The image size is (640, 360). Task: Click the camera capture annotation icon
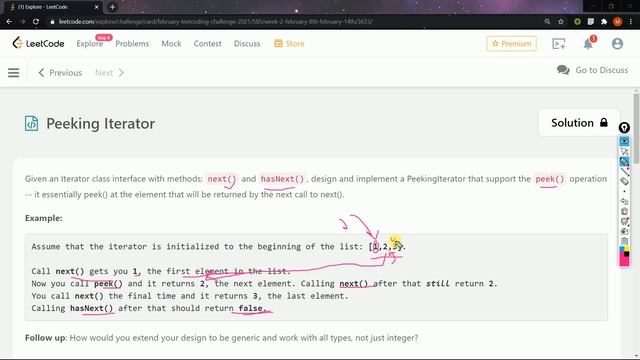pos(624,231)
